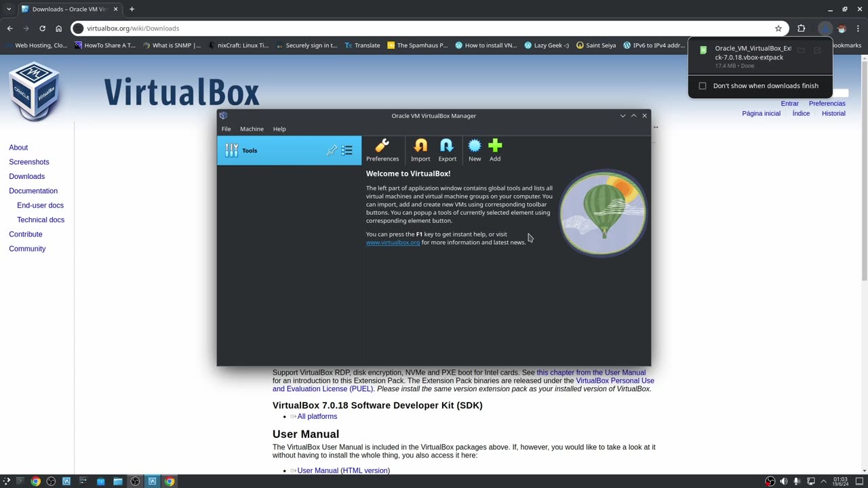Click the Documentation sidebar link

click(x=33, y=191)
